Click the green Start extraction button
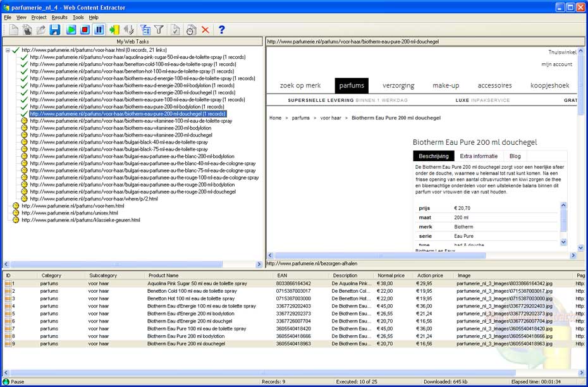This screenshot has width=588, height=387. click(71, 30)
